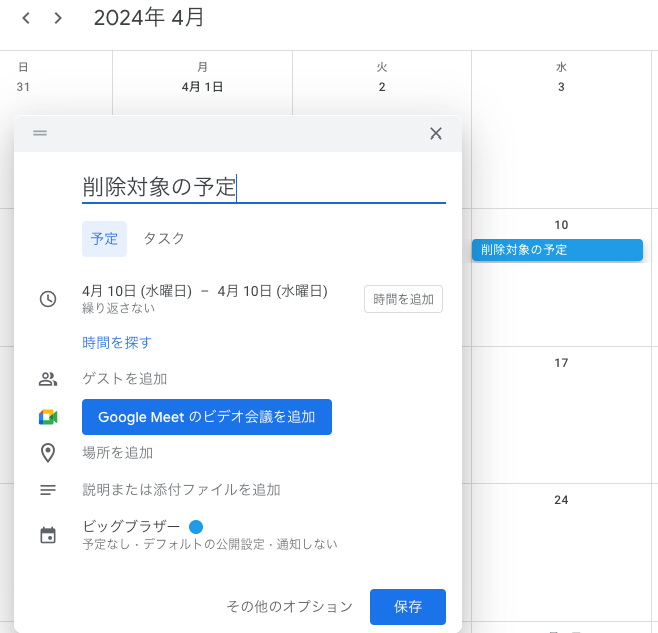Click the clock icon beside the date
The width and height of the screenshot is (658, 633).
48,299
